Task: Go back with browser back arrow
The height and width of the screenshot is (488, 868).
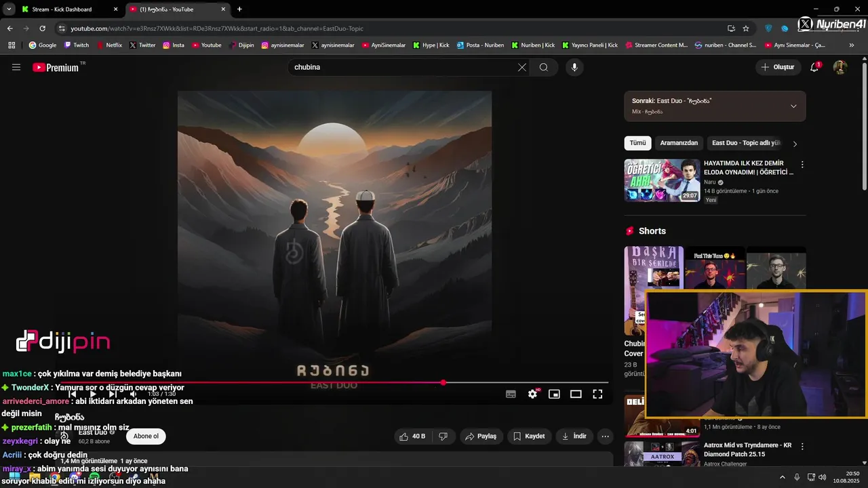Action: [x=9, y=28]
